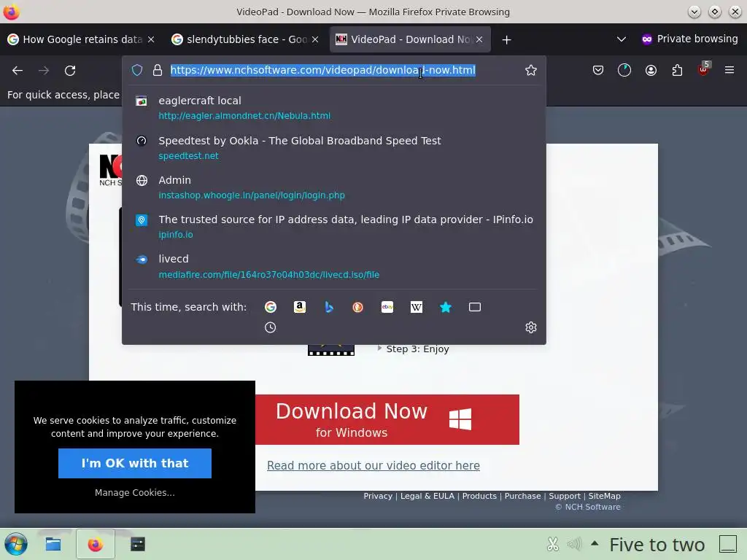The height and width of the screenshot is (560, 747).
Task: Open tracking protection shield icon
Action: pos(137,70)
